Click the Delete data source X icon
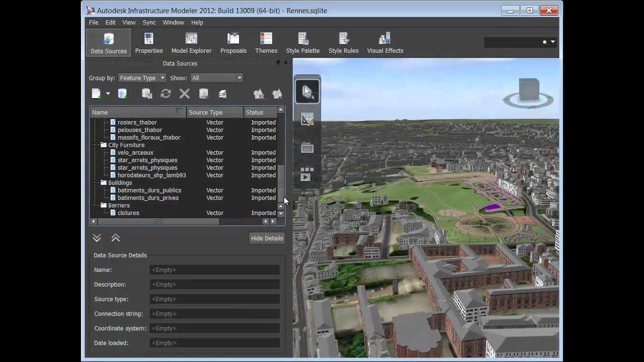 [x=185, y=94]
